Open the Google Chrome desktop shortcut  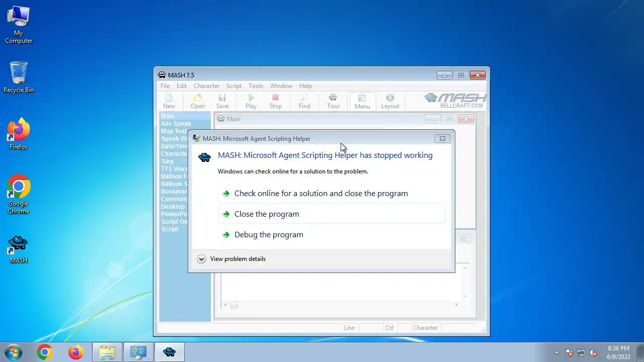19,195
